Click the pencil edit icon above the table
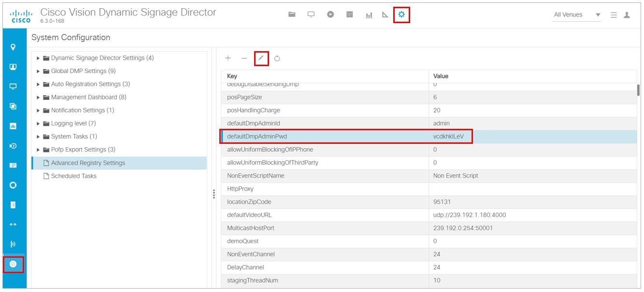Viewport: 644px width, 292px height. 261,58
